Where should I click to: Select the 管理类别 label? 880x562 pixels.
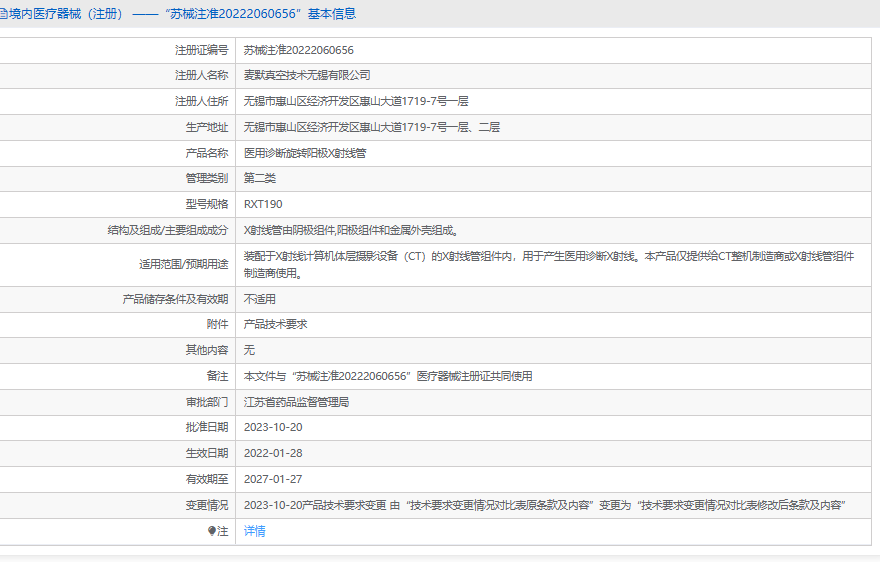point(207,179)
